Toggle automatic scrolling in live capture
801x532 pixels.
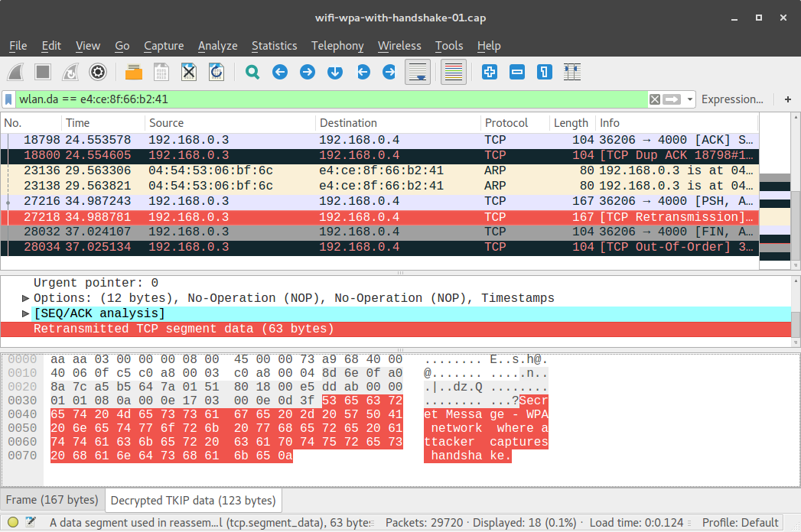[x=417, y=71]
